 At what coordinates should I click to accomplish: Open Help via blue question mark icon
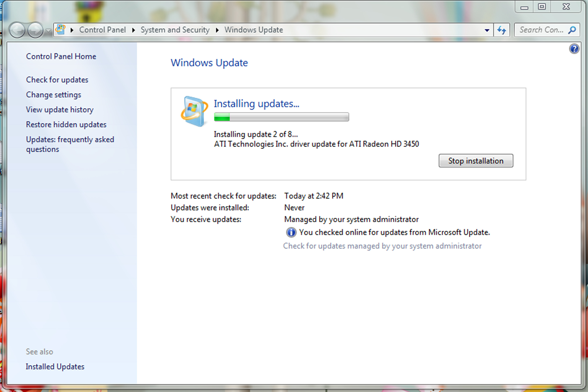574,49
